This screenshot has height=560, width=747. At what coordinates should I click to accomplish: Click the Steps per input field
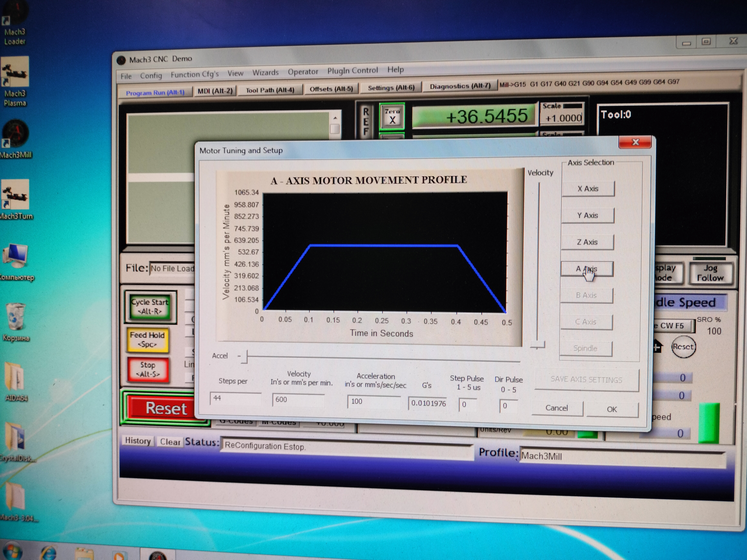coord(235,398)
